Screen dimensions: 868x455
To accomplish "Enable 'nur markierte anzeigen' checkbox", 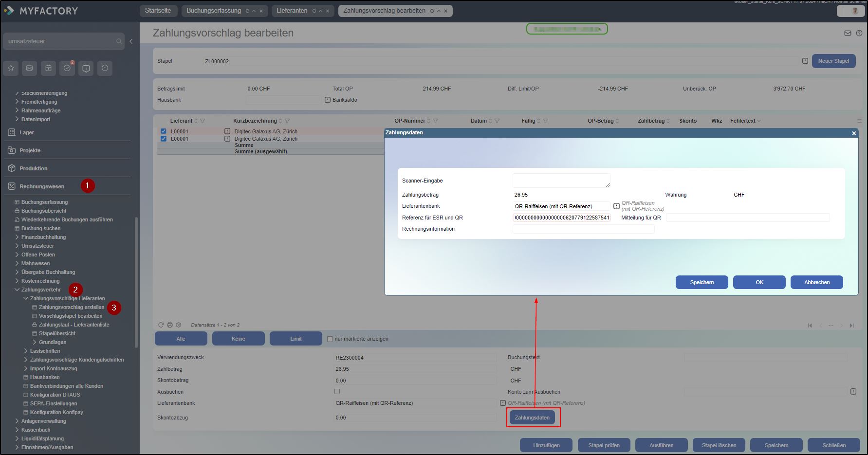I will coord(330,339).
